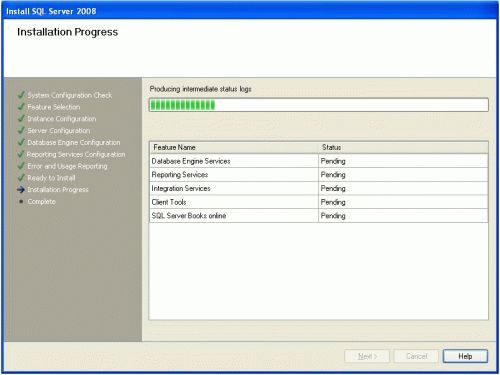The image size is (500, 375).
Task: Click the checkmark beside Database Engine Configuration
Action: click(21, 142)
